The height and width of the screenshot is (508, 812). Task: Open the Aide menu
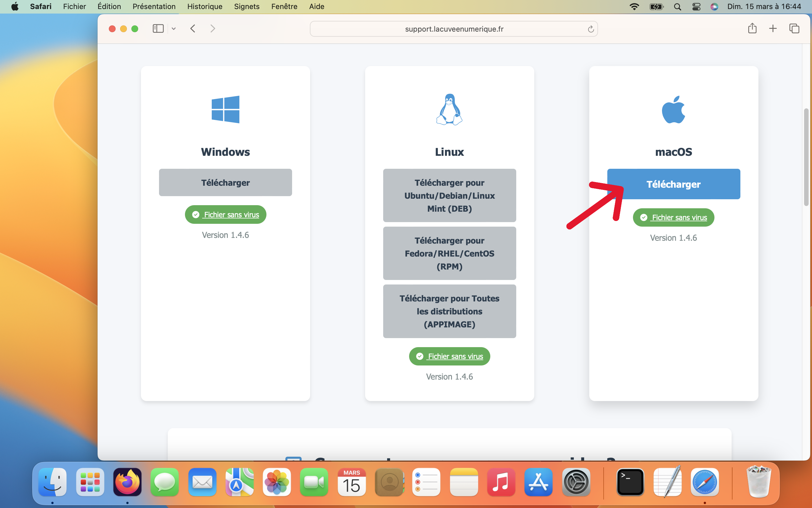coord(316,6)
